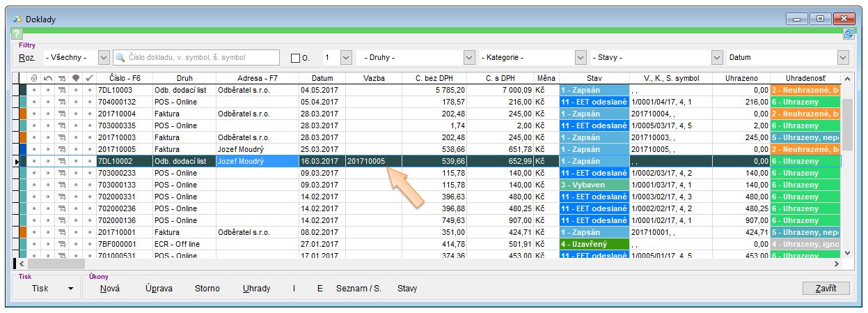Click the Nová action button

pyautogui.click(x=110, y=289)
